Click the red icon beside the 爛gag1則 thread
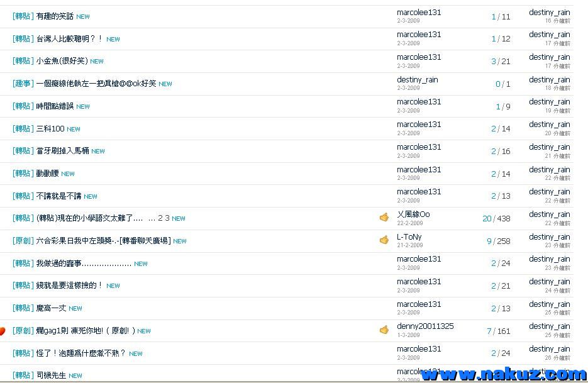 [3, 331]
